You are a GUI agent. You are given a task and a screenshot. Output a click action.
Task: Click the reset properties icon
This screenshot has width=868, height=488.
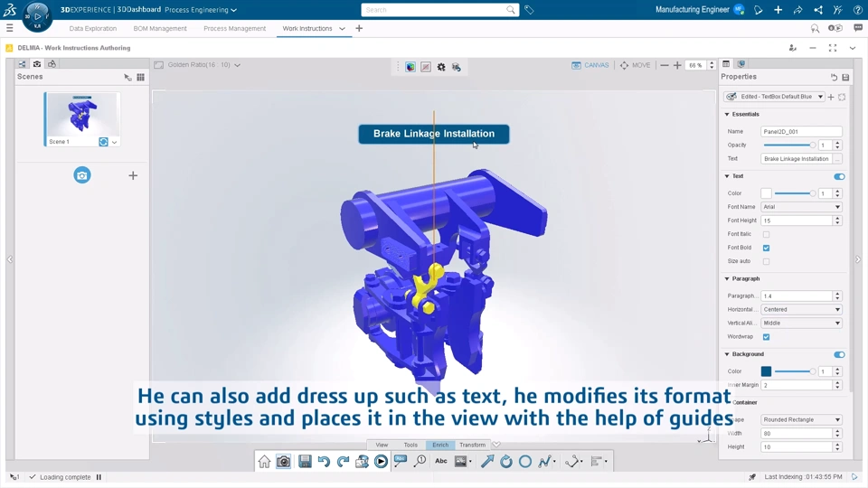click(x=834, y=78)
